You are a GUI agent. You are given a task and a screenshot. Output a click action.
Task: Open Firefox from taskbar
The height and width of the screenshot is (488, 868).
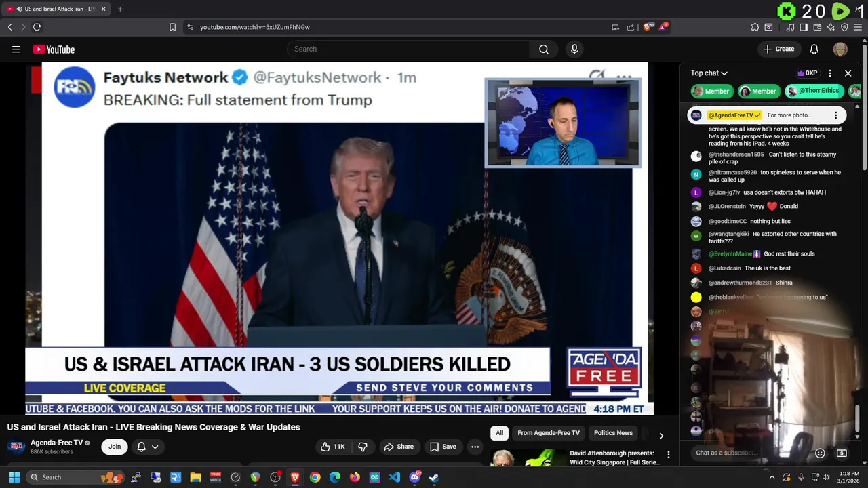point(355,477)
